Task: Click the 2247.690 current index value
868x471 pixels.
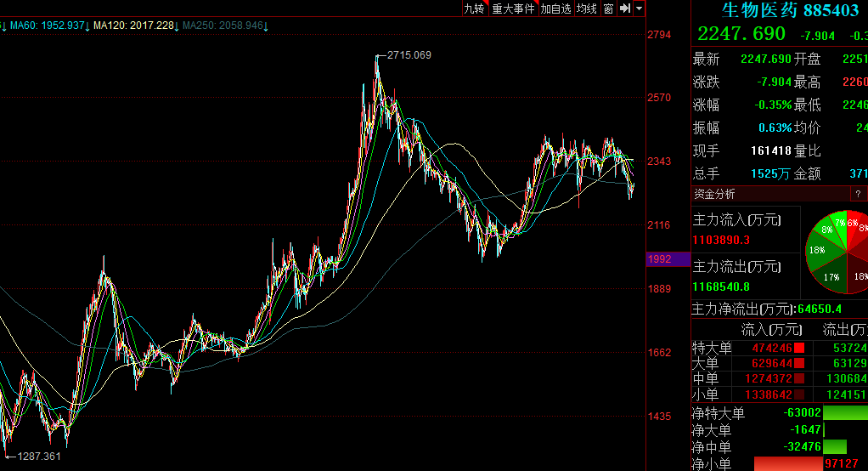Action: point(741,34)
